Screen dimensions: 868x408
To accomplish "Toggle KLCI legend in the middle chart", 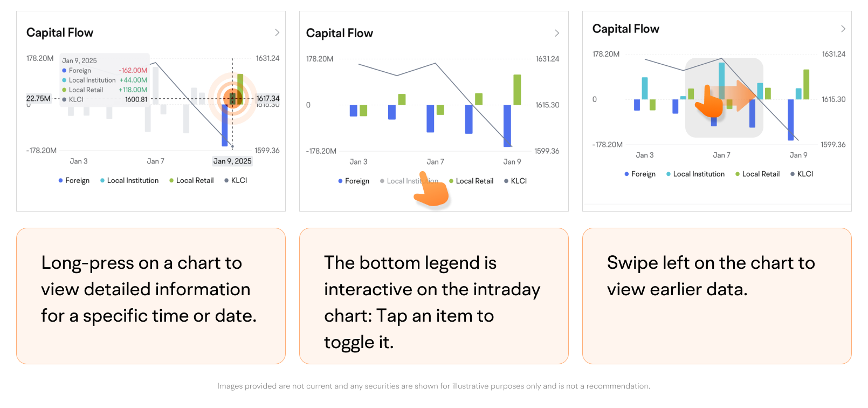I will [x=515, y=181].
